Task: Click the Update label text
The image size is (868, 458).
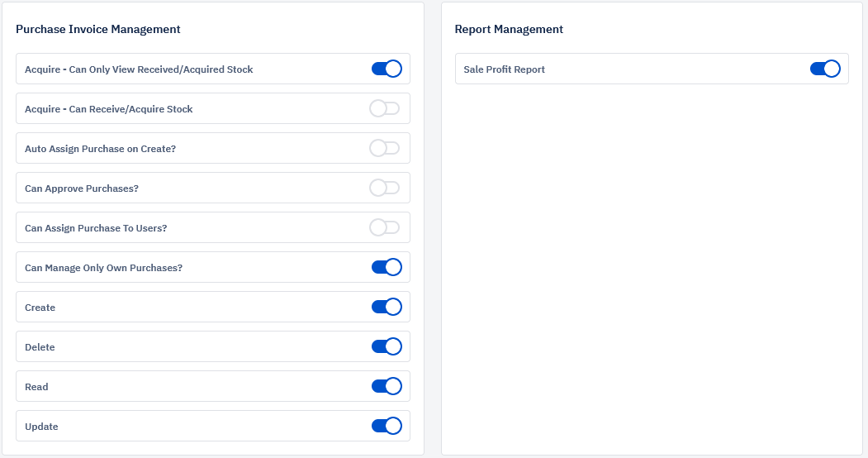Action: point(41,427)
